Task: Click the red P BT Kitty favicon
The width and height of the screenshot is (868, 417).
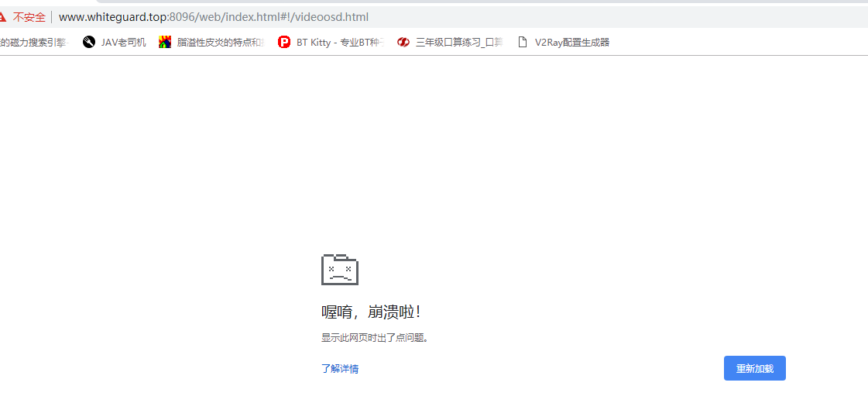Action: pos(284,42)
